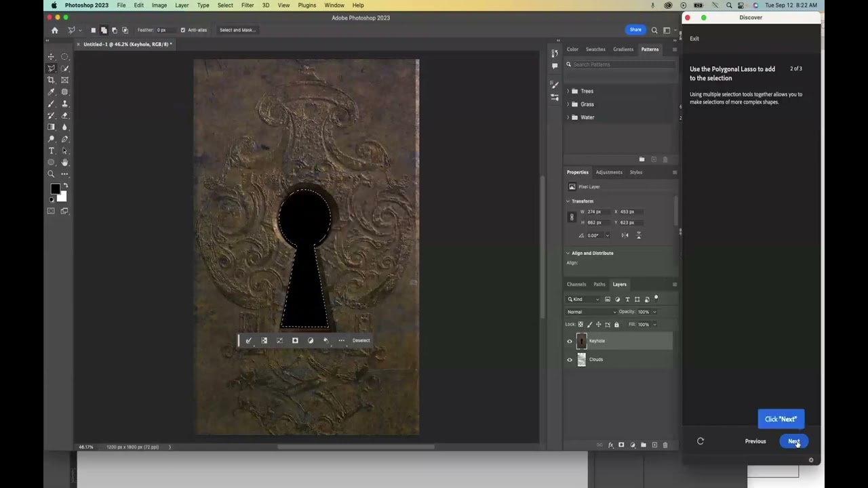Select the Move tool
The width and height of the screenshot is (868, 488).
(x=51, y=57)
